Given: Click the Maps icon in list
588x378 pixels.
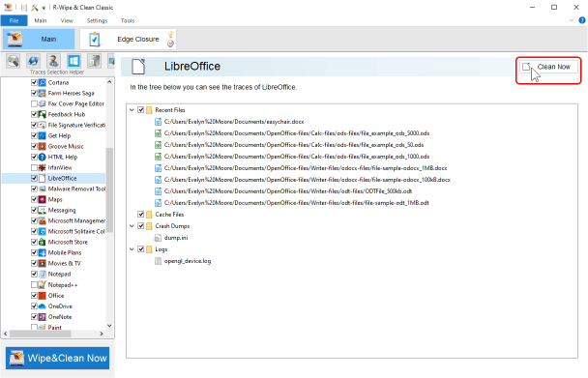Looking at the screenshot, I should click(x=43, y=199).
